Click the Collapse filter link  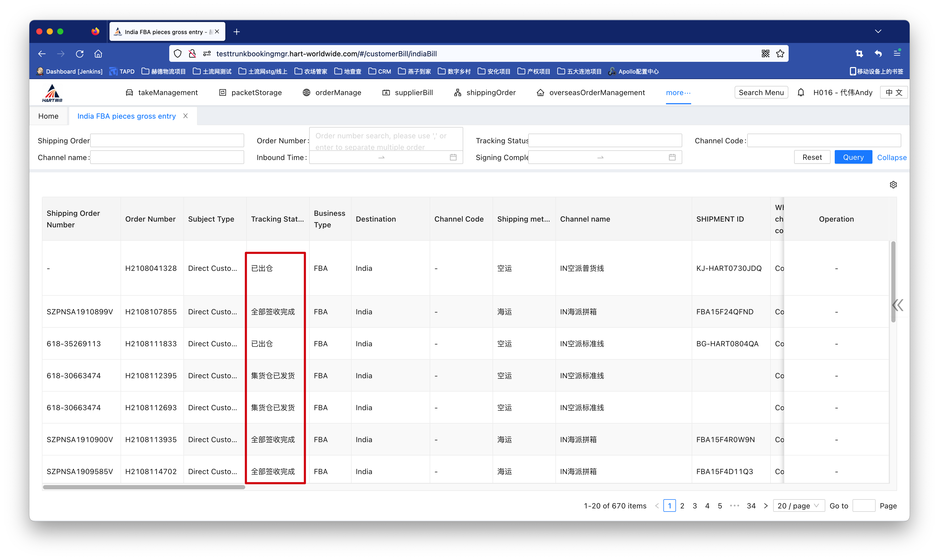tap(891, 157)
